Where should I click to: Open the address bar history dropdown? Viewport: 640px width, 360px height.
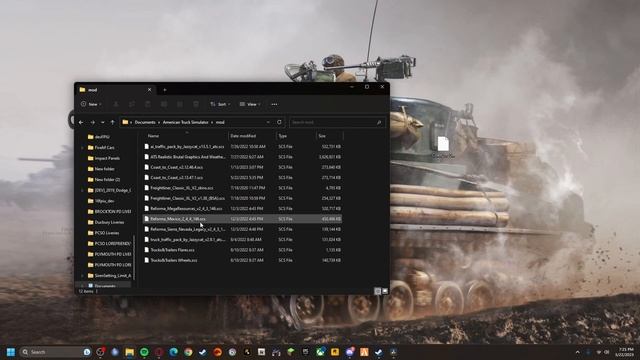(268, 122)
